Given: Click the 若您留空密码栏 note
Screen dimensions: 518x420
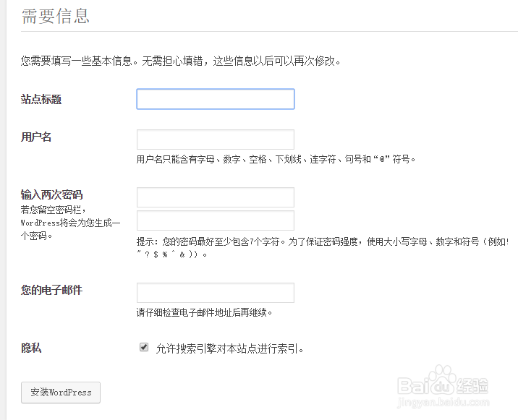Looking at the screenshot, I should pyautogui.click(x=70, y=223).
